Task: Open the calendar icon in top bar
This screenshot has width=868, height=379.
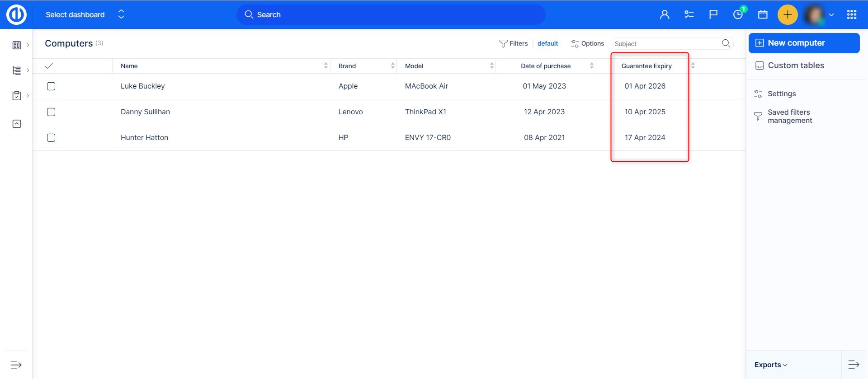Action: click(x=763, y=14)
